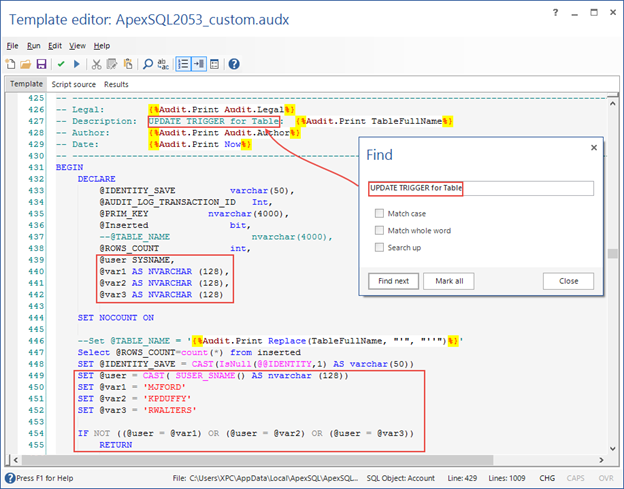This screenshot has height=489, width=624.
Task: Enable the Match case checkbox
Action: 379,214
